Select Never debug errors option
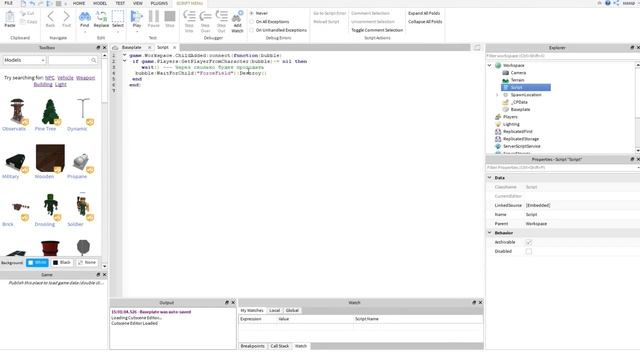 [252, 13]
